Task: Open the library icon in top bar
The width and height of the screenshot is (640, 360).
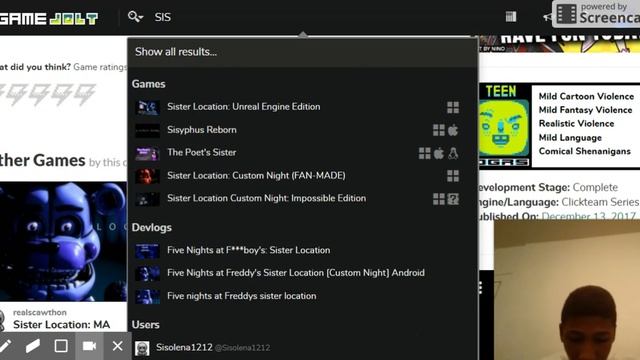Action: point(511,17)
